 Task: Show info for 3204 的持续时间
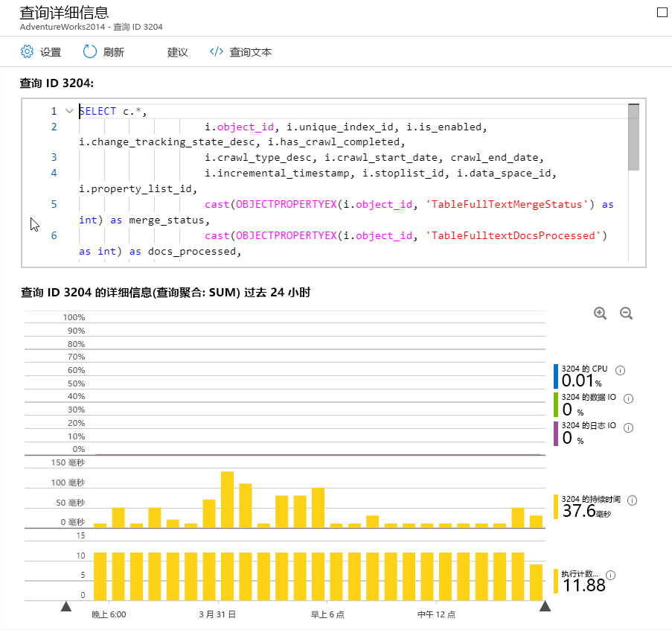click(632, 500)
